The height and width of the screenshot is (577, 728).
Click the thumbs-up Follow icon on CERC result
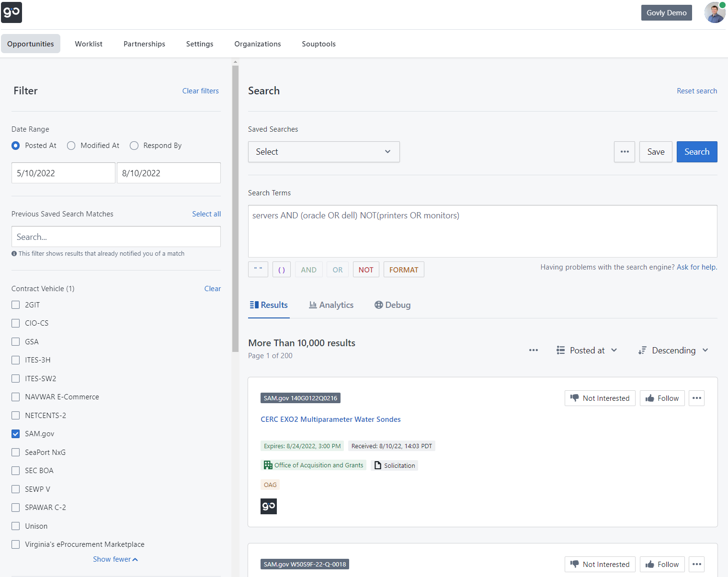(x=650, y=398)
